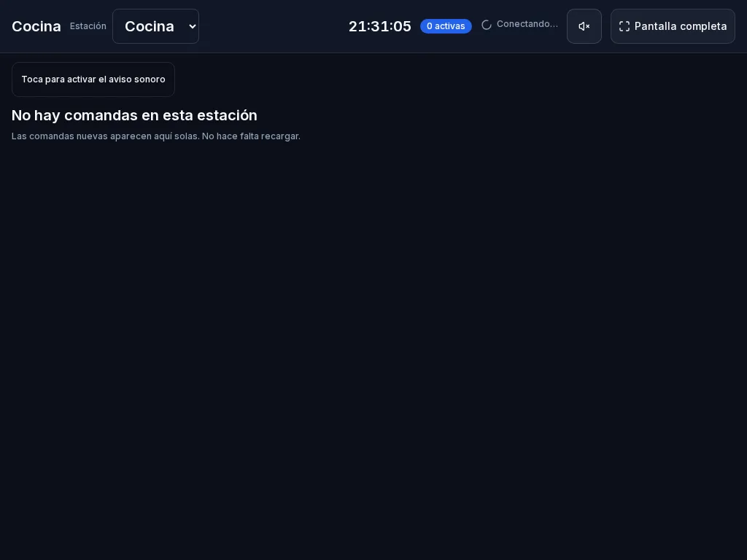The image size is (747, 560).
Task: Tap 'Toca para activar el aviso sonoro'
Action: pos(93,79)
